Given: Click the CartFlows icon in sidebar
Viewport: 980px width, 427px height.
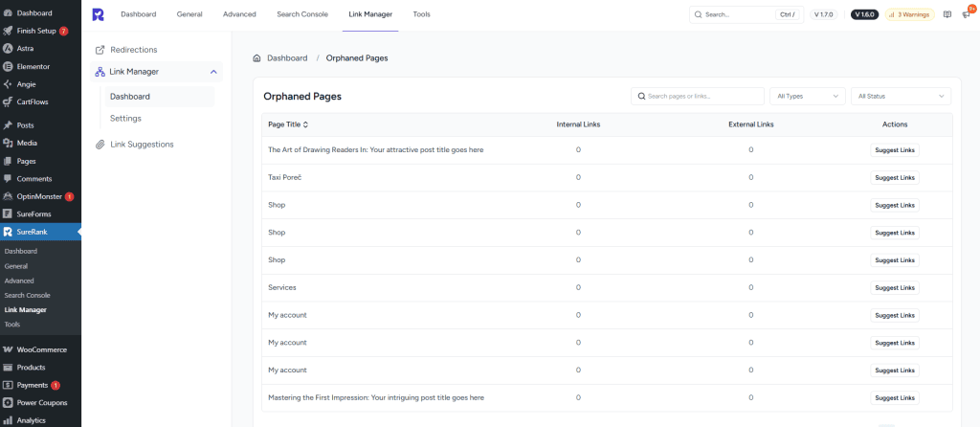Looking at the screenshot, I should click(8, 101).
